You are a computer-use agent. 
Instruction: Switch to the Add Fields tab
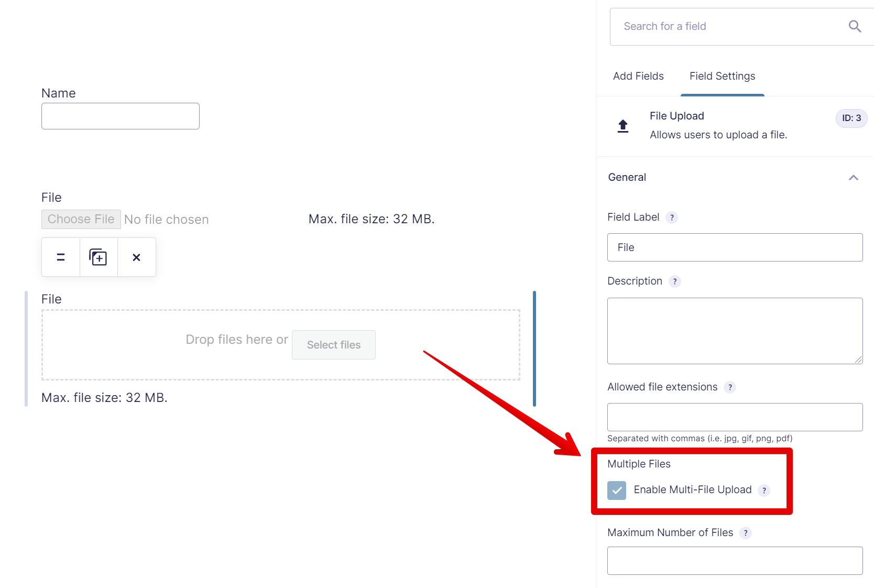(638, 76)
